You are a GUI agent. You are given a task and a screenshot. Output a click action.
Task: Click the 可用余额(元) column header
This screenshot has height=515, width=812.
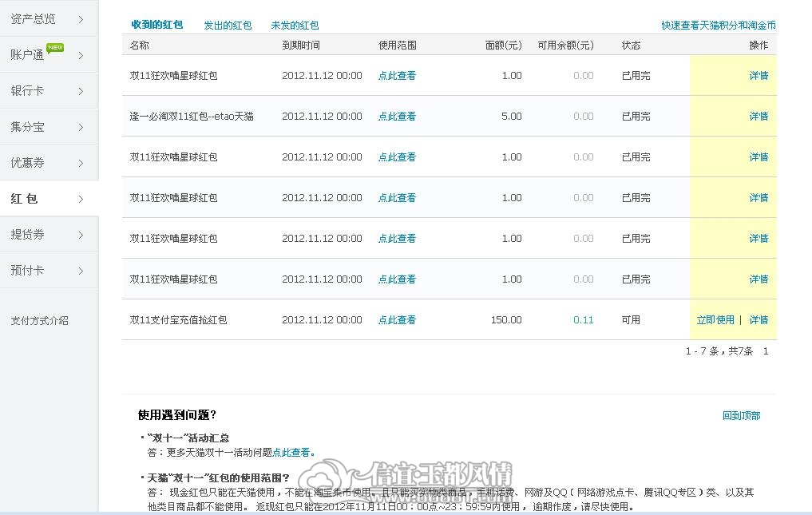click(565, 45)
